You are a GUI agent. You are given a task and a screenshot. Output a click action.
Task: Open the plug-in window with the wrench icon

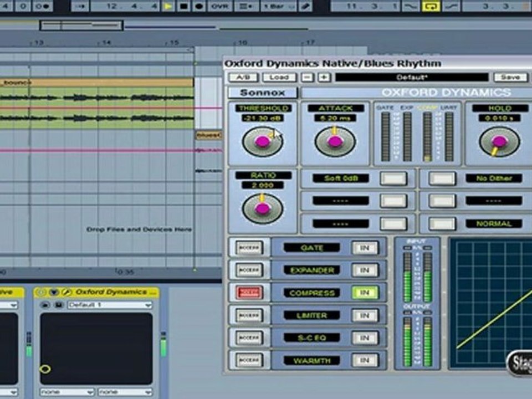(66, 292)
